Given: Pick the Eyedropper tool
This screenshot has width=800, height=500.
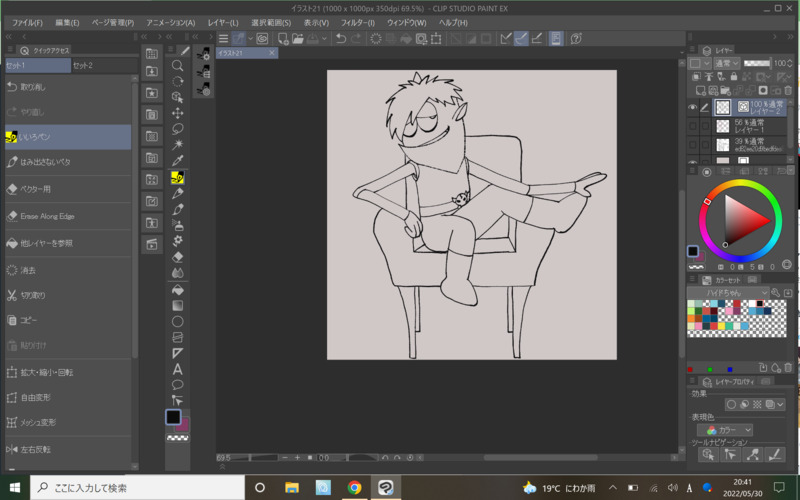Looking at the screenshot, I should coord(177,161).
